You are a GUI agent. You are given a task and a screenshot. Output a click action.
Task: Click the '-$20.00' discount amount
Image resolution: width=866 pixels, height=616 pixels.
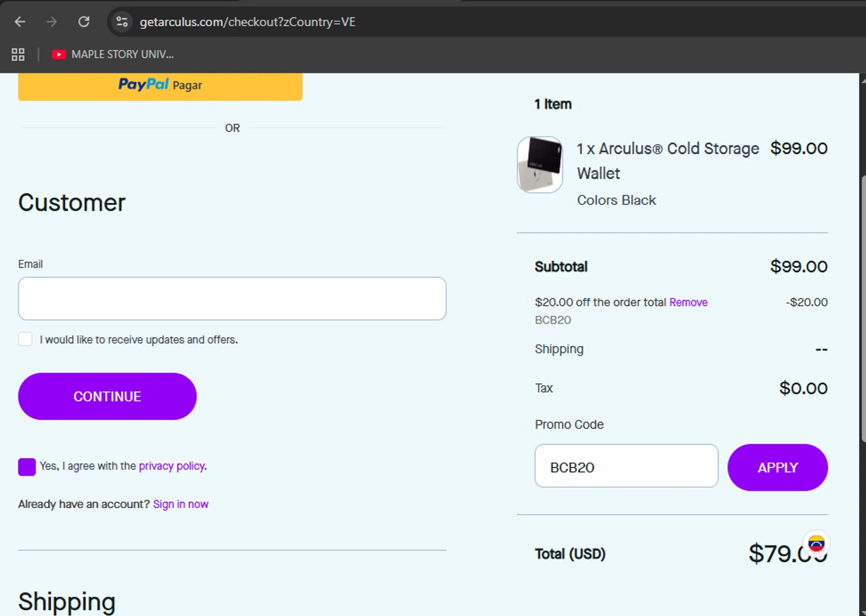pyautogui.click(x=807, y=302)
